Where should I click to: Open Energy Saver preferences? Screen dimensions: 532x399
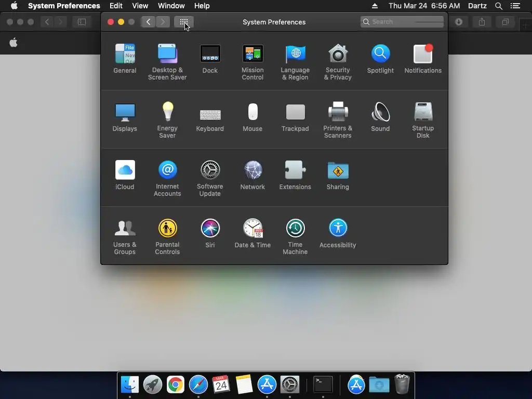pos(167,120)
